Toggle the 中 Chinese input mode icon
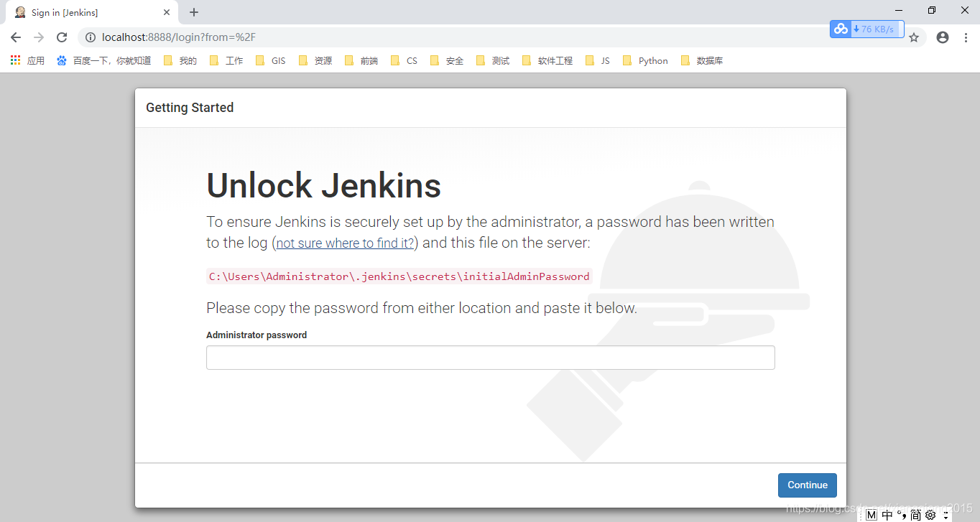The height and width of the screenshot is (522, 980). pos(887,515)
